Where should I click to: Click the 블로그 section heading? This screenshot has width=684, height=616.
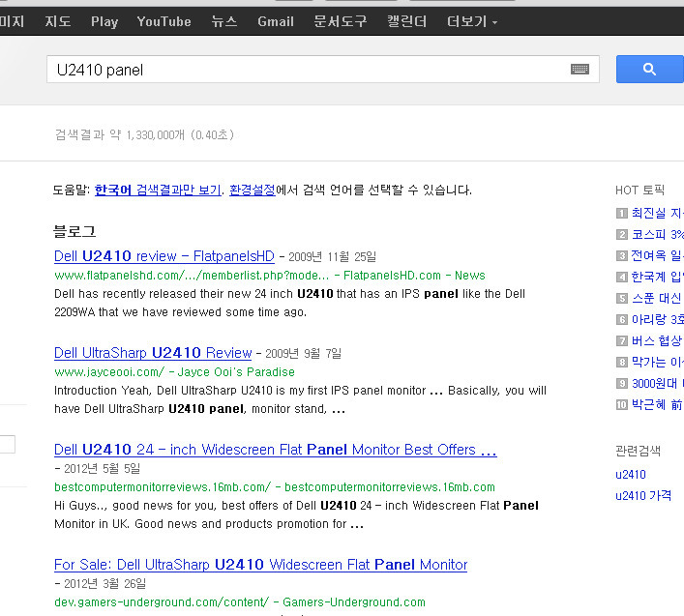pos(74,231)
